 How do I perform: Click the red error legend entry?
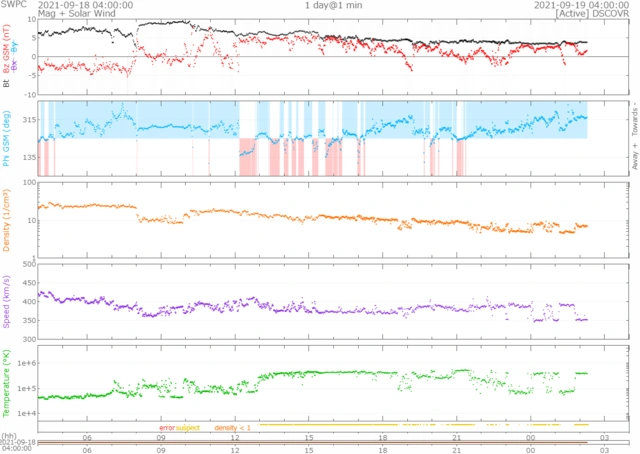[166, 427]
